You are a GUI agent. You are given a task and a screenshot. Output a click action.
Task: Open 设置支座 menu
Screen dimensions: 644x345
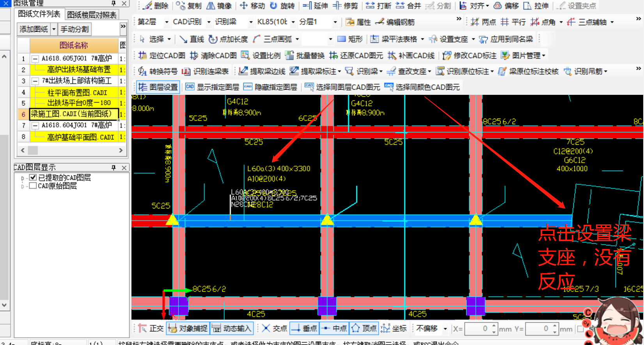[x=451, y=39]
